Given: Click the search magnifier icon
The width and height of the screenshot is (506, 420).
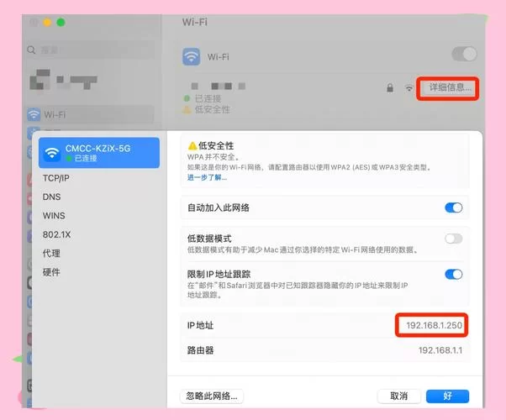Looking at the screenshot, I should [31, 50].
